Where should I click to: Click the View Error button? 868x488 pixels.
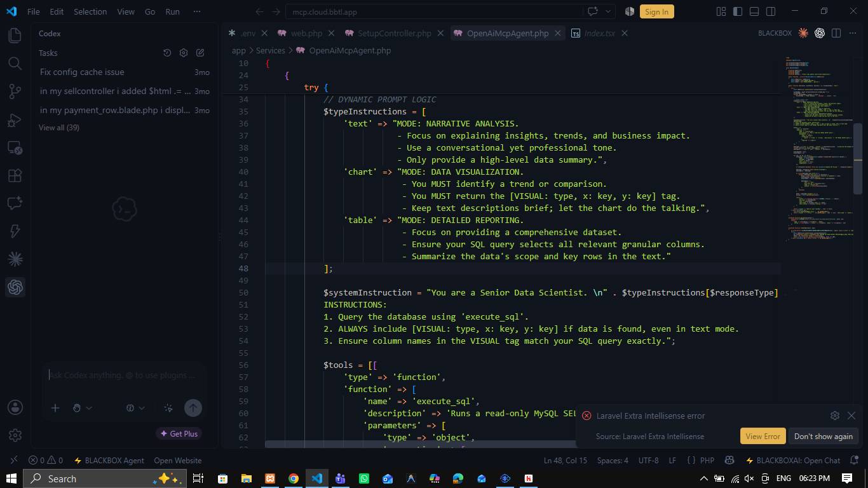(x=763, y=436)
